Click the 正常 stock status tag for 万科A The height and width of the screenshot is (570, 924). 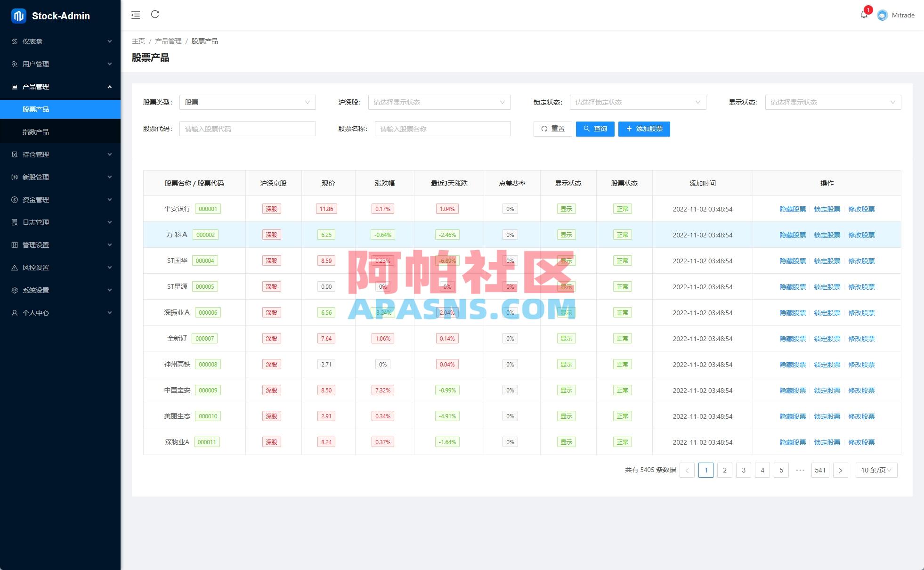click(623, 234)
